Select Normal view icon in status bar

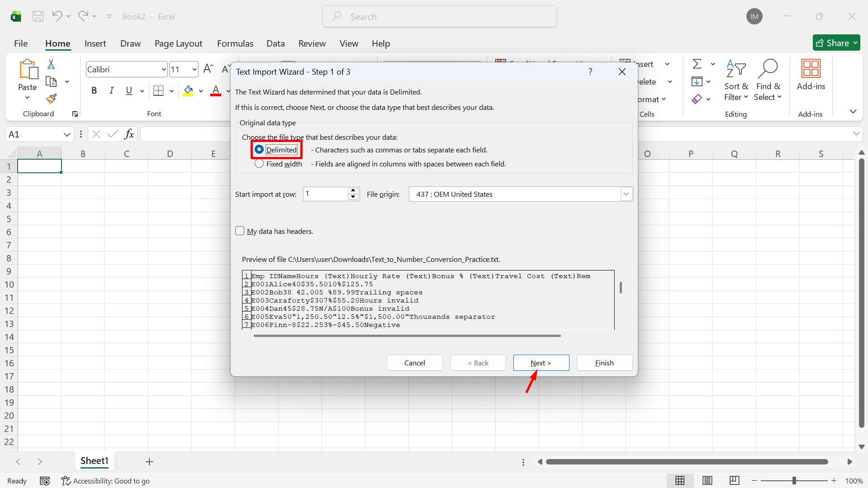pos(680,481)
